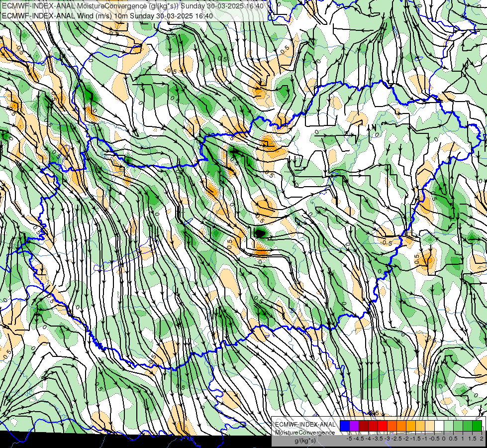Select the -1.5 value on the legend scale
This screenshot has width=487, height=448.
point(415,439)
